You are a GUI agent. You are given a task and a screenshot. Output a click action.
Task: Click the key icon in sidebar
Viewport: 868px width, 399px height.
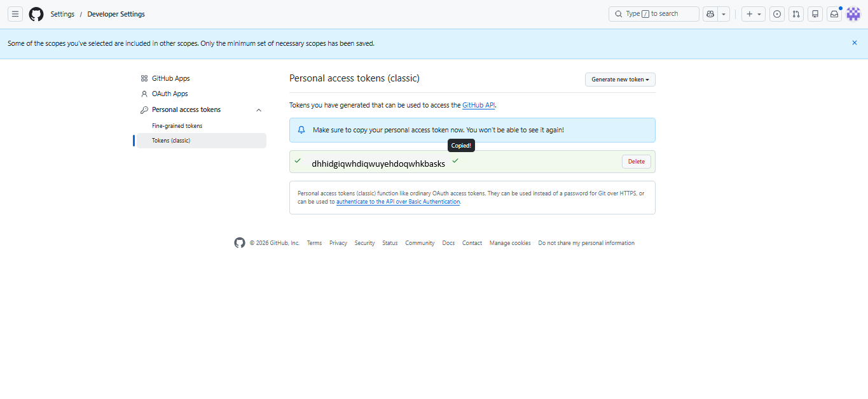pyautogui.click(x=144, y=109)
